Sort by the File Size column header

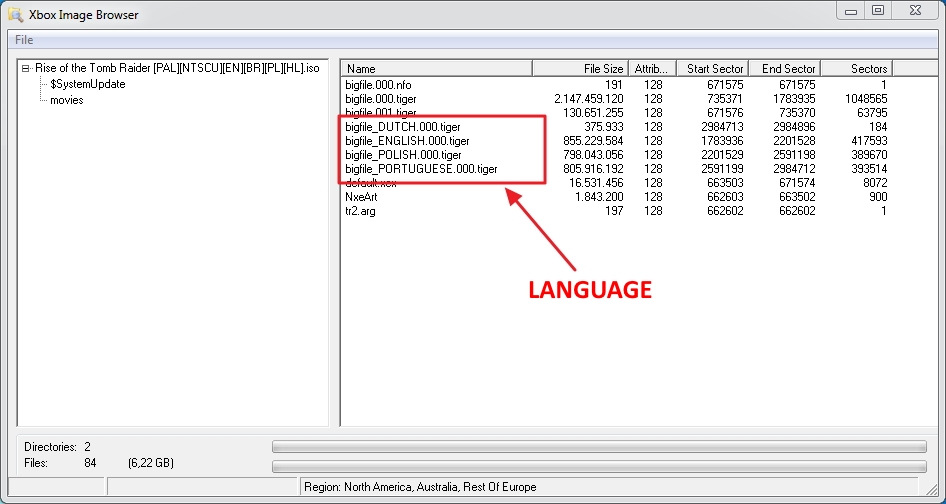pos(580,68)
